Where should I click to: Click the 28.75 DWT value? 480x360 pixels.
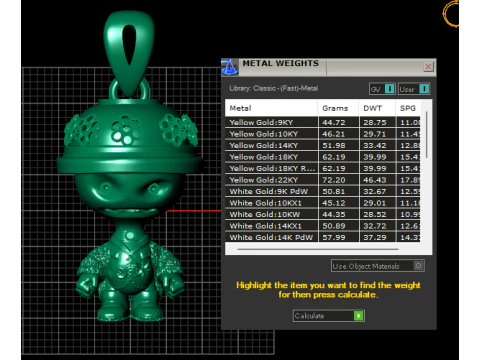click(375, 122)
